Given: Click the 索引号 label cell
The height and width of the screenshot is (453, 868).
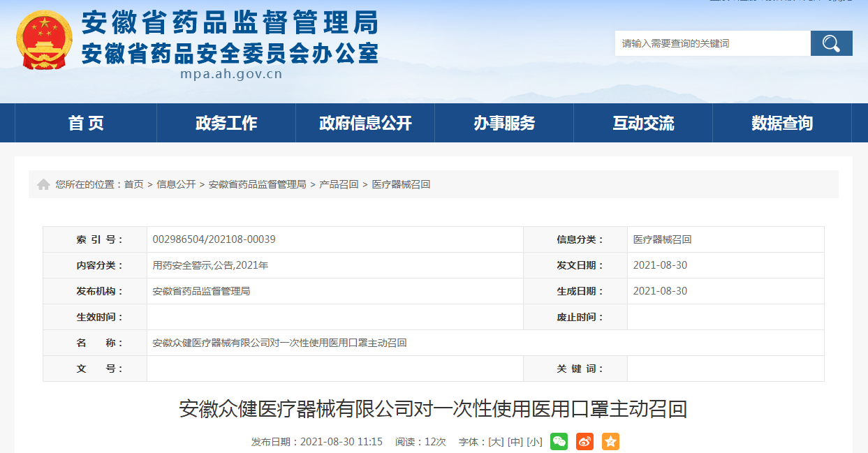Looking at the screenshot, I should coord(95,239).
